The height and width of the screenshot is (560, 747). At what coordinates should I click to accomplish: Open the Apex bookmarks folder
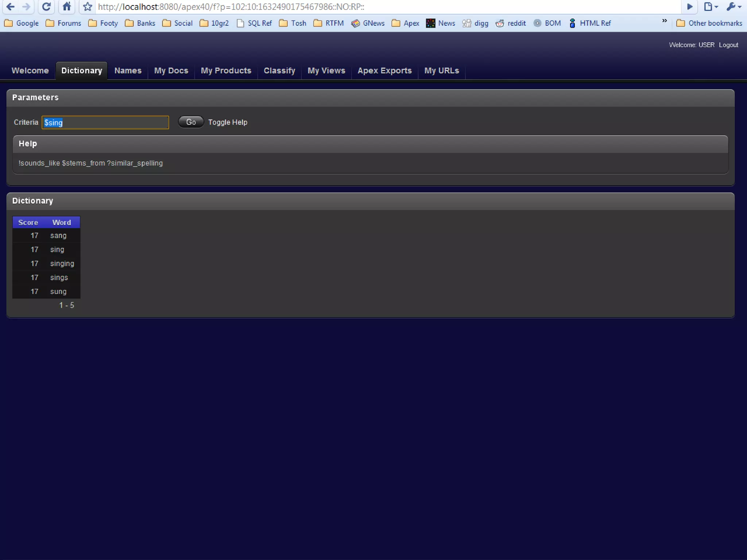[405, 23]
